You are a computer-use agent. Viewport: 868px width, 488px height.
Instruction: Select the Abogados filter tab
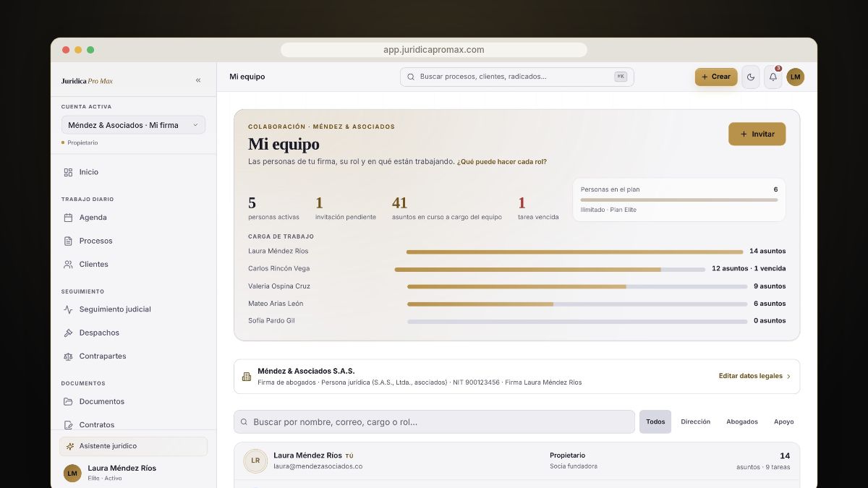click(742, 421)
